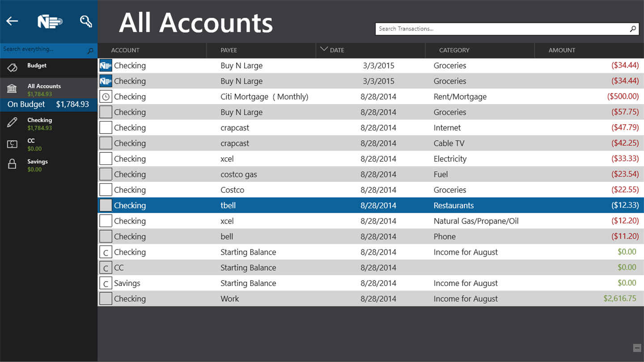The width and height of the screenshot is (644, 362).
Task: Select All Accounts bank building icon
Action: pyautogui.click(x=12, y=88)
